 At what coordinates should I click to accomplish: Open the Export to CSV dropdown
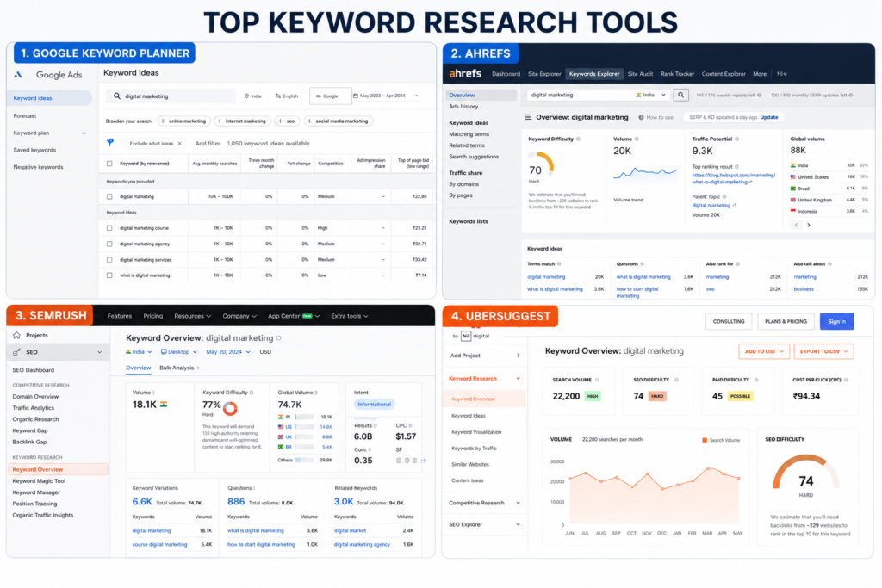(823, 351)
